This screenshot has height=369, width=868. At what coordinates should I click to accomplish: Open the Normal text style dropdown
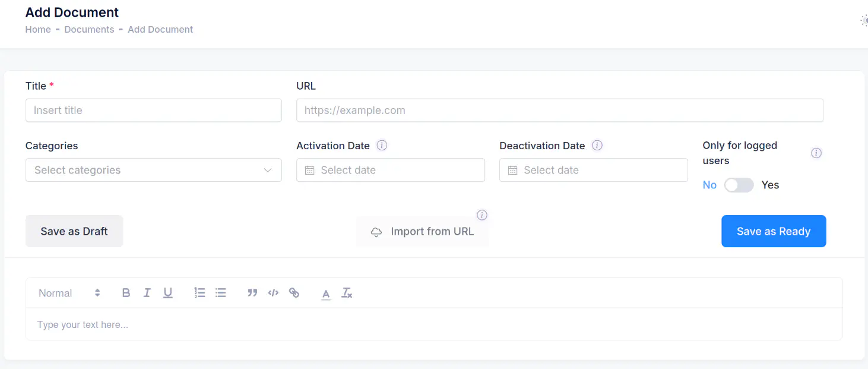click(x=69, y=293)
